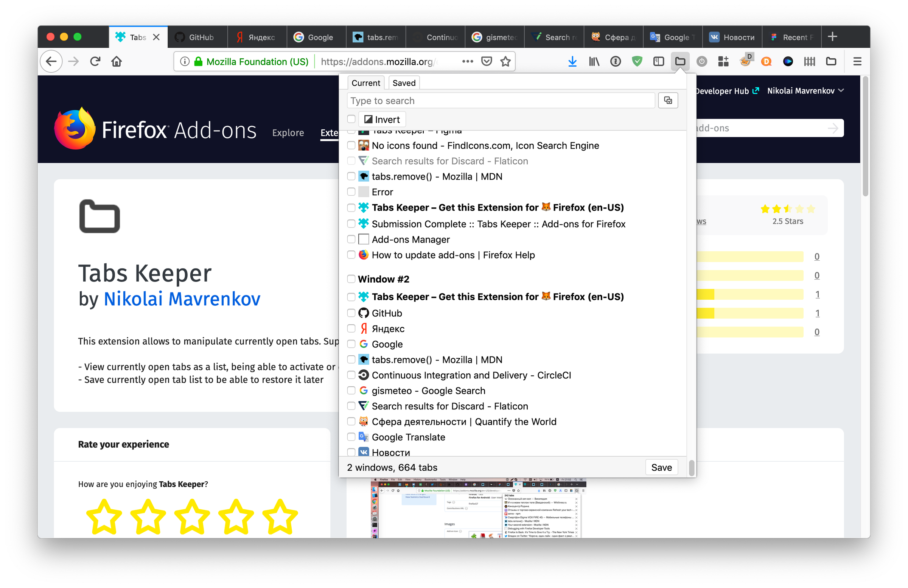Click the Save button in popup
This screenshot has width=908, height=588.
tap(661, 467)
